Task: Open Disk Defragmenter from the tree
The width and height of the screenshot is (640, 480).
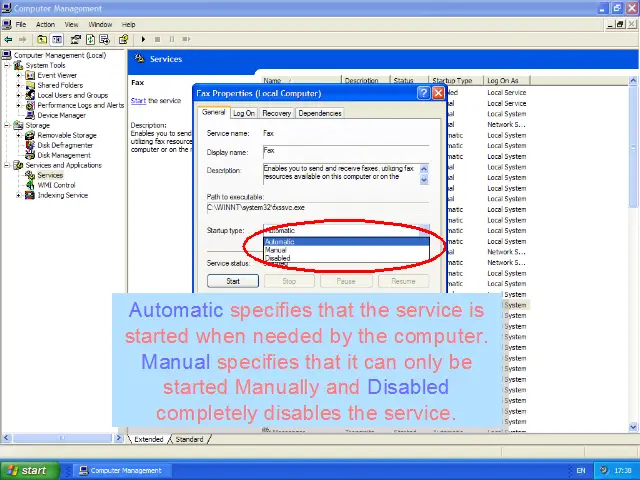Action: 65,145
